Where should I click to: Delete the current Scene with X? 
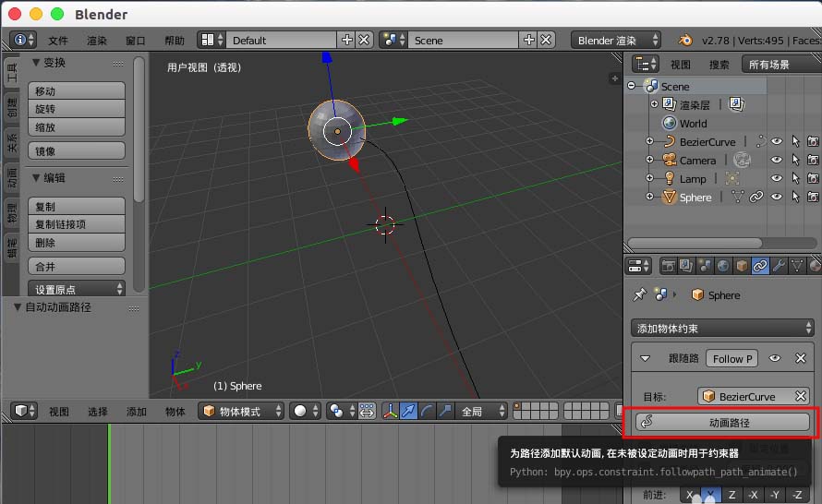coord(546,40)
